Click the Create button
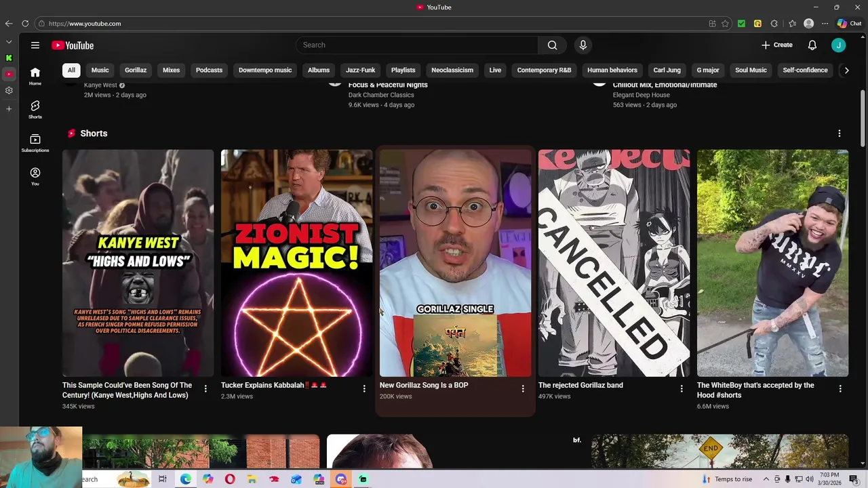This screenshot has height=488, width=868. coord(777,45)
